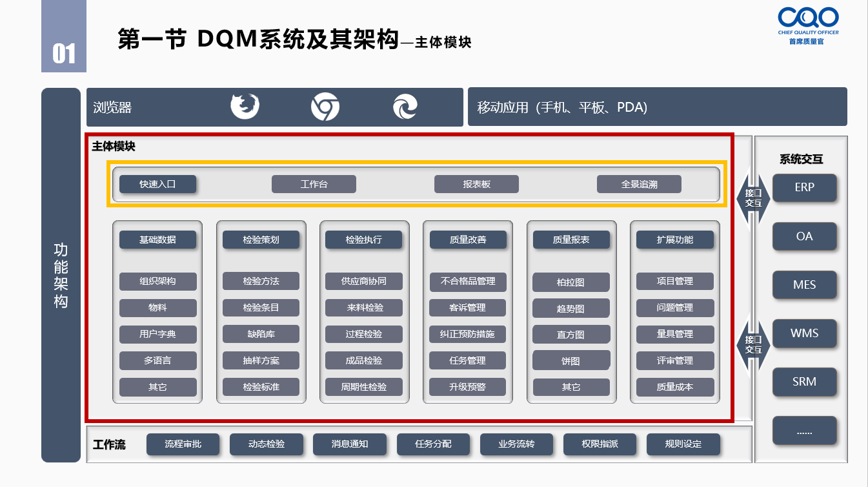
Task: Select the 工作台 block
Action: (x=314, y=184)
